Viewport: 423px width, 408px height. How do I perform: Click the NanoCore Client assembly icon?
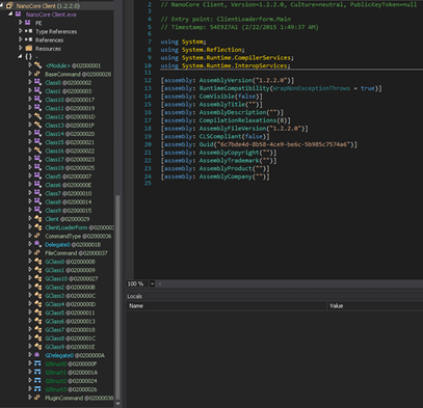(9, 6)
